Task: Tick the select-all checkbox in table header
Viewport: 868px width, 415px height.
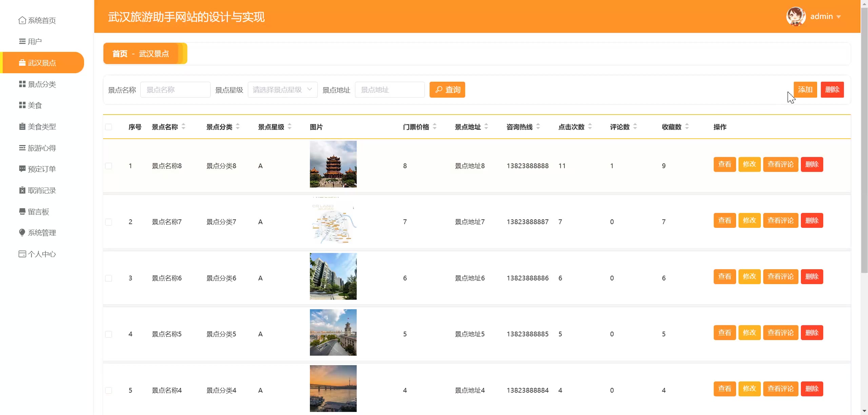Action: pyautogui.click(x=108, y=127)
